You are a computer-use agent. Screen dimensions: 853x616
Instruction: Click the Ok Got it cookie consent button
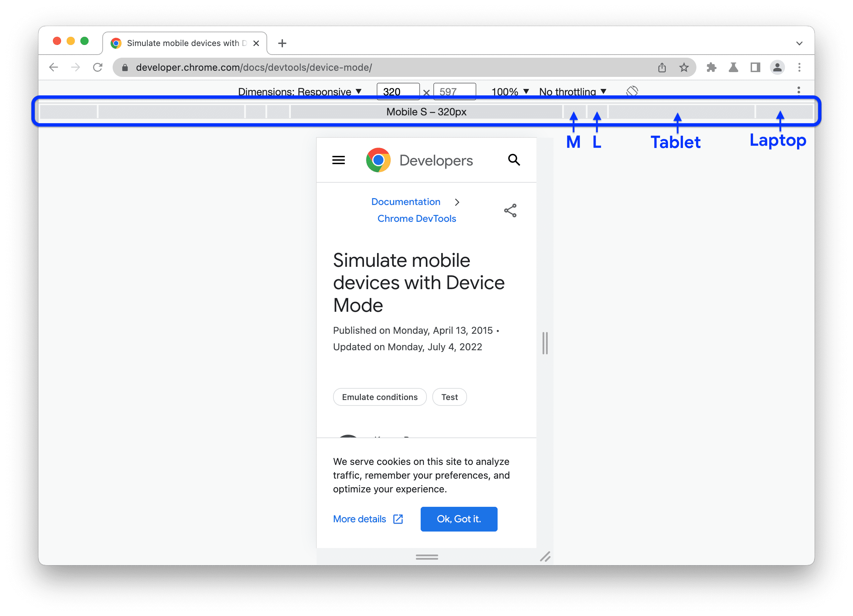point(459,518)
